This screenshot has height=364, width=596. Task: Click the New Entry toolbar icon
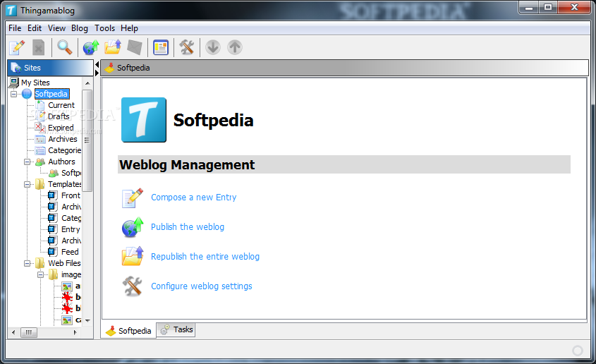(17, 47)
